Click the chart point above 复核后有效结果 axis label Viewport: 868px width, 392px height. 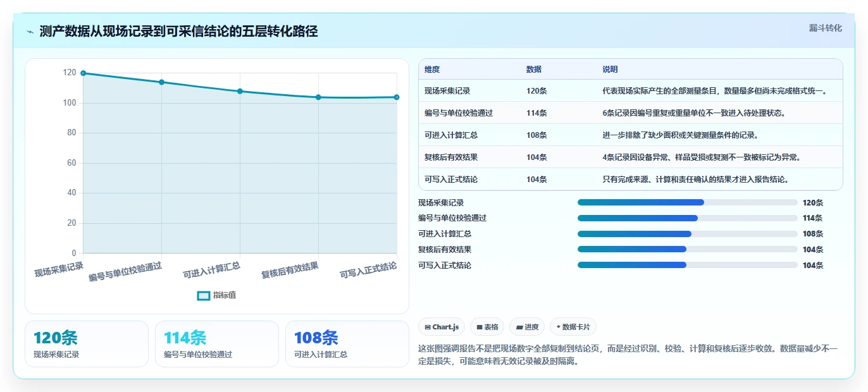coord(318,97)
